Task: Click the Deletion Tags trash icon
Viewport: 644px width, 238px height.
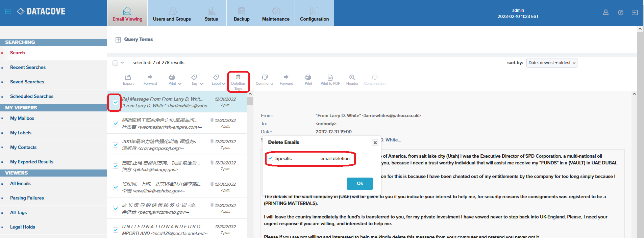Action: coord(238,77)
